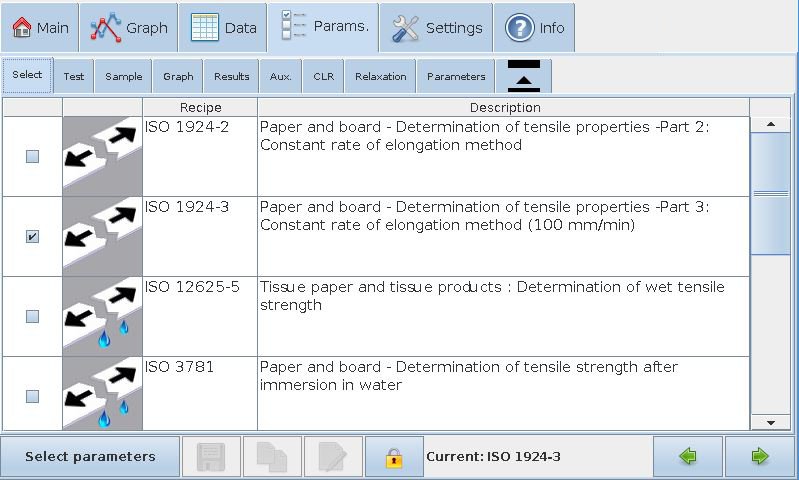This screenshot has height=480, width=799.
Task: Click the ISO 12625-5 wet tensile thumbnail
Action: [102, 316]
